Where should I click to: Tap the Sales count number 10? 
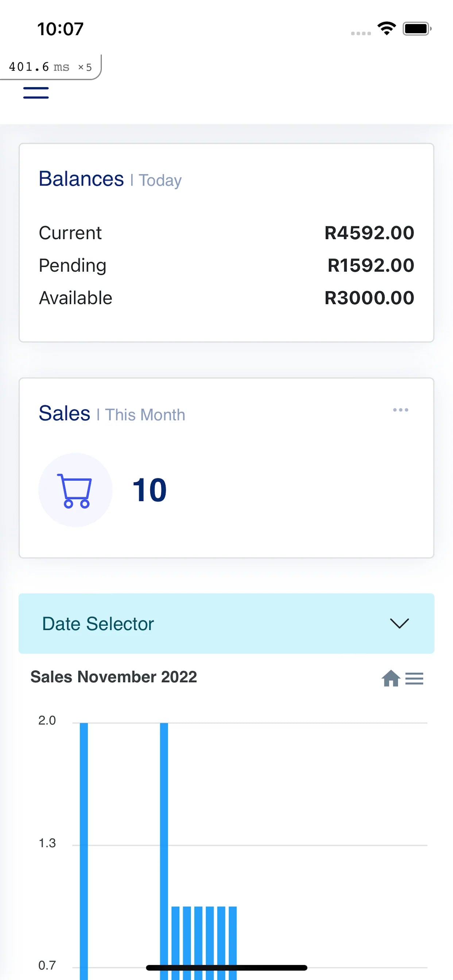tap(149, 490)
